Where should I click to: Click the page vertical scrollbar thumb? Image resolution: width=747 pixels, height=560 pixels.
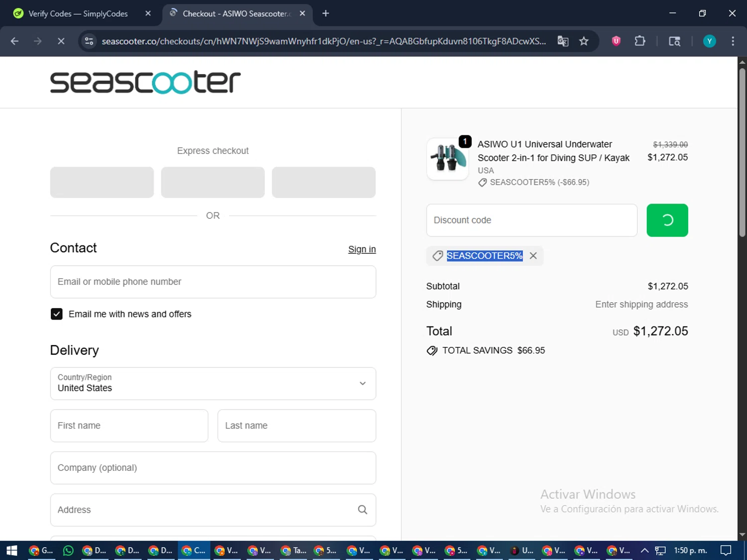pyautogui.click(x=742, y=152)
